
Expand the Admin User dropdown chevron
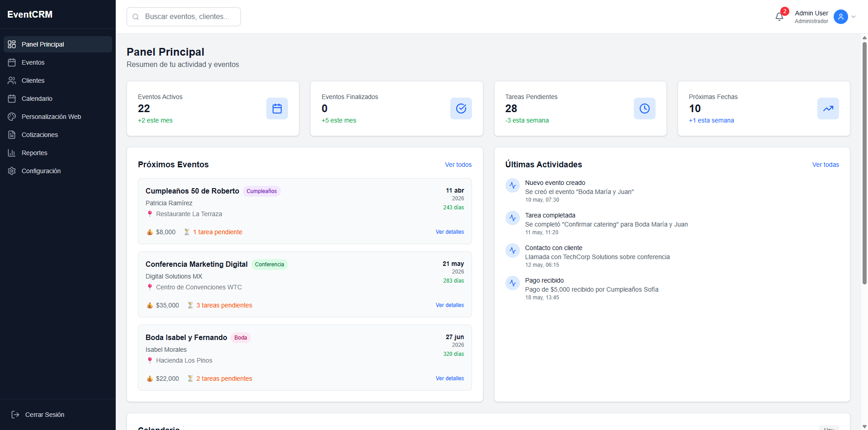854,17
